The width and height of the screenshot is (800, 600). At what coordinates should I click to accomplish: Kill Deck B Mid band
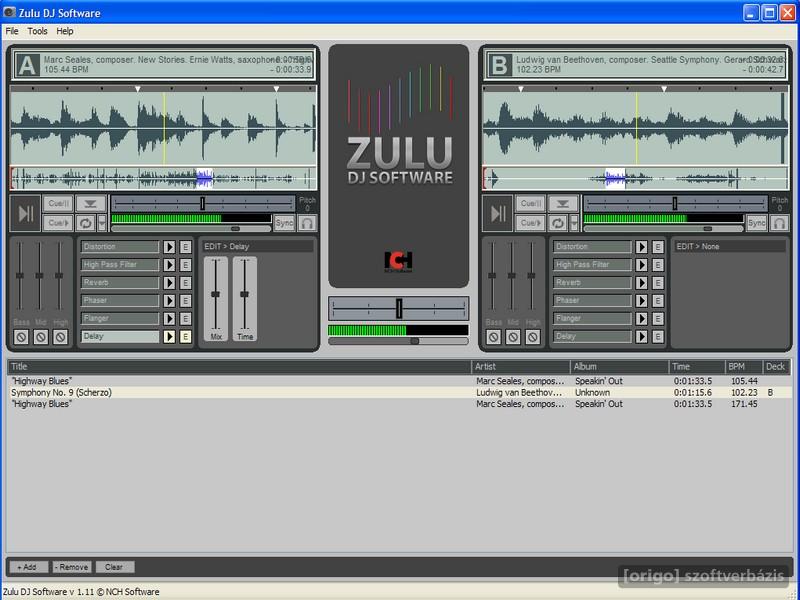(x=513, y=337)
